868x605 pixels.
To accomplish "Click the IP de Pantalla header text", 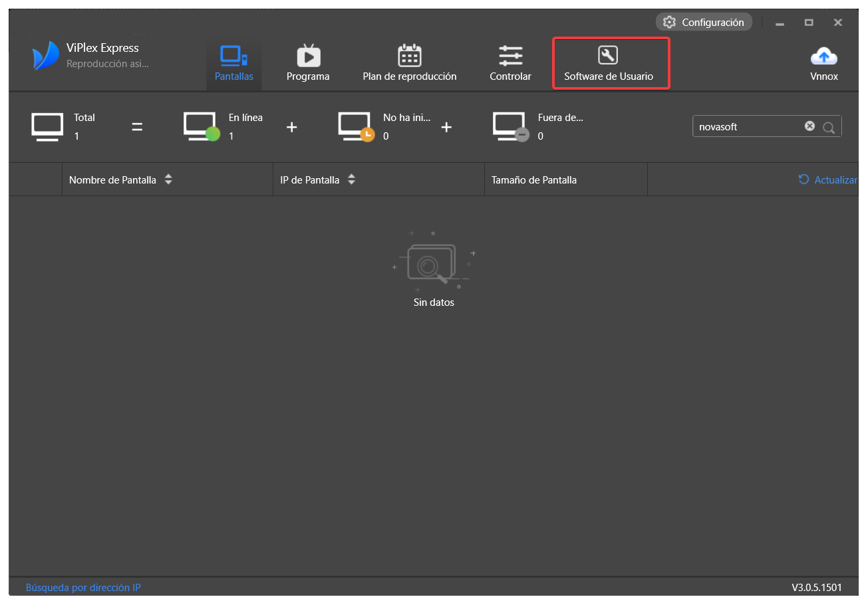I will [310, 180].
